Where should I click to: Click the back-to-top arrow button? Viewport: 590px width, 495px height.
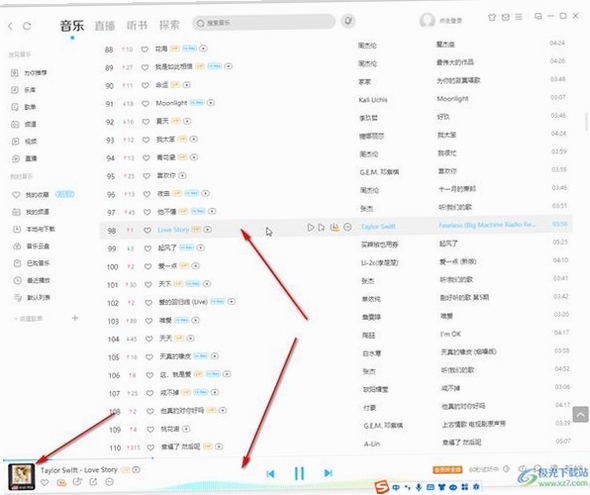(581, 414)
